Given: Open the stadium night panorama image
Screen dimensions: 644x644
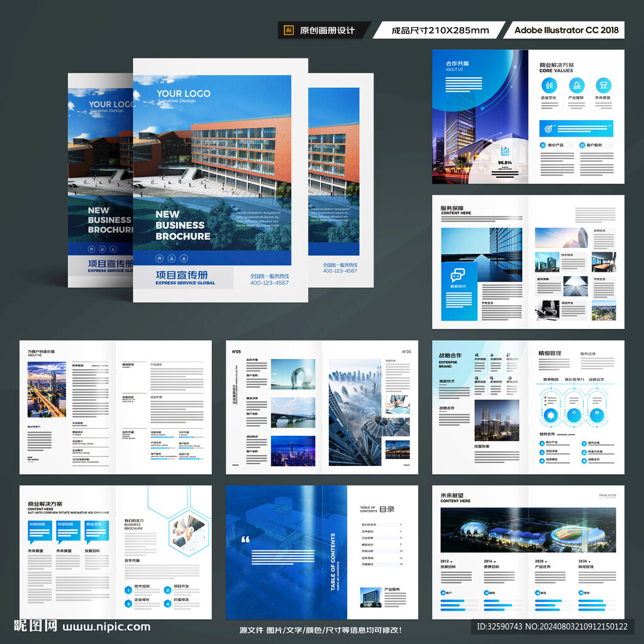Looking at the screenshot, I should click(x=528, y=530).
